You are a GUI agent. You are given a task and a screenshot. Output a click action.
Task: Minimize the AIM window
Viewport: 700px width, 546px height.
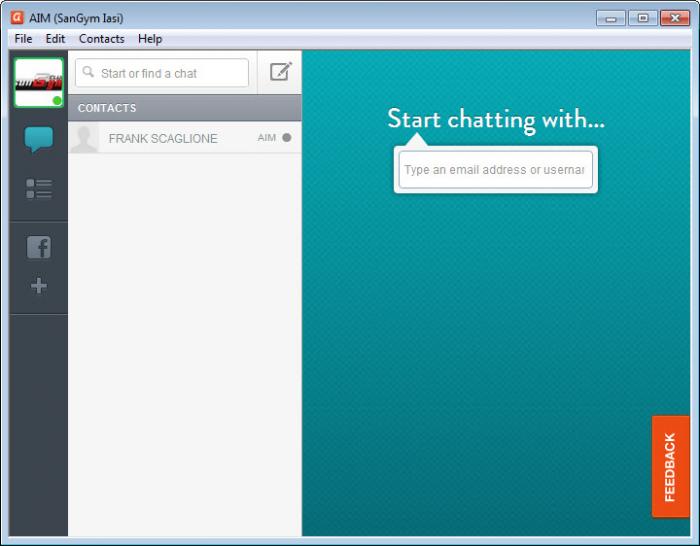pos(611,18)
